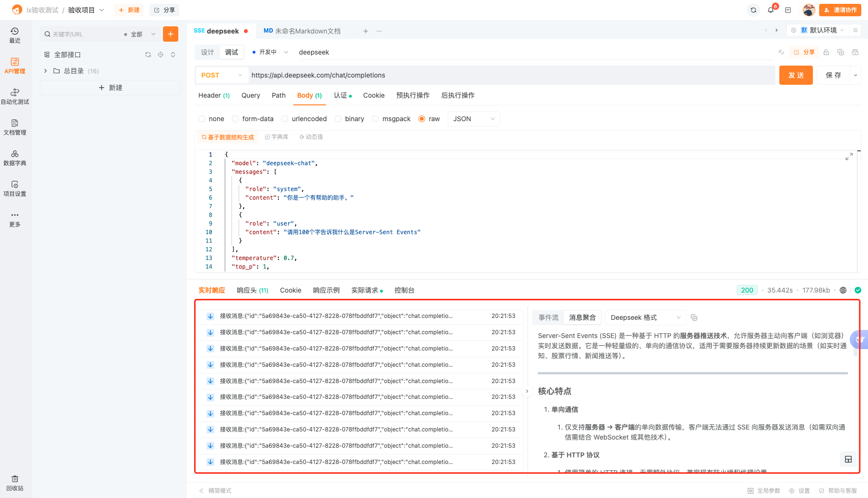Screen dimensions: 868x498
Task: Click the request URL input field
Action: point(511,75)
